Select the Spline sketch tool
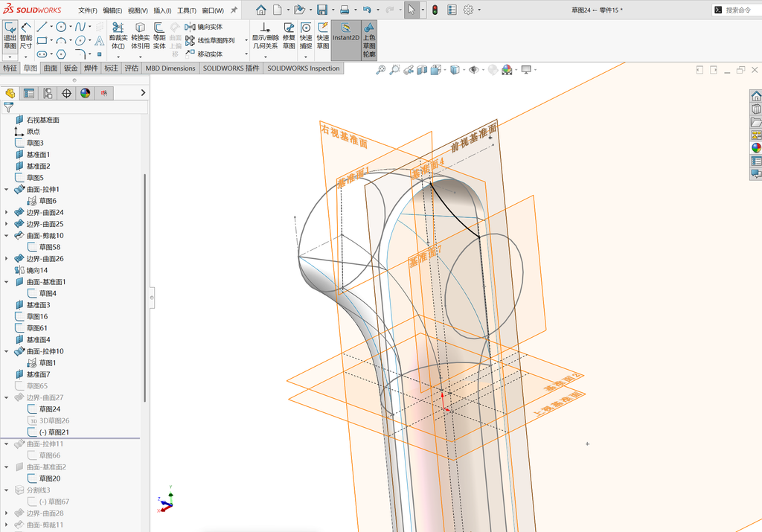This screenshot has height=532, width=762. click(x=80, y=27)
